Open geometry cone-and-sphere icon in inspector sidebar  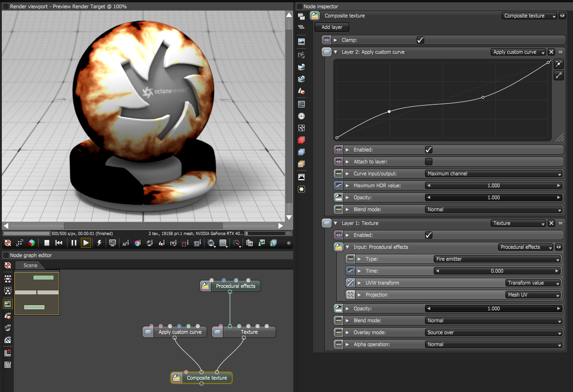(301, 91)
